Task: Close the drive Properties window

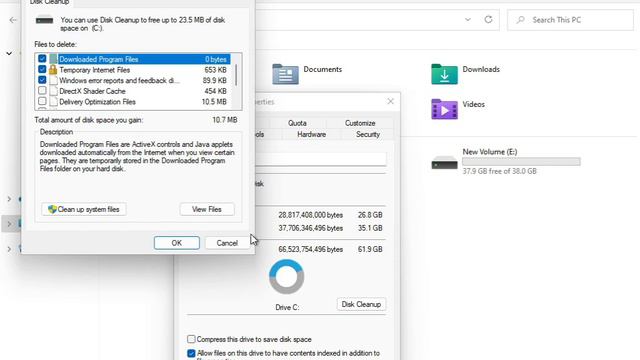Action: click(x=391, y=101)
